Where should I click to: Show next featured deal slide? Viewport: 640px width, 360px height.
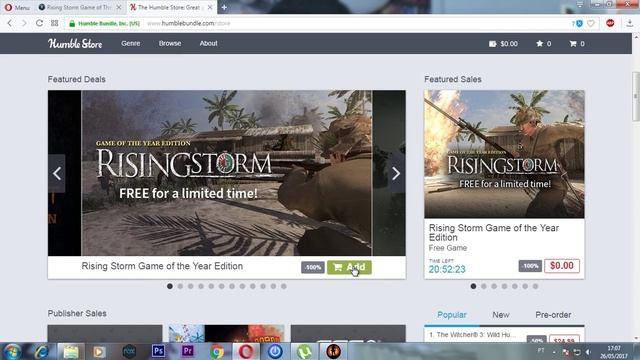point(396,173)
